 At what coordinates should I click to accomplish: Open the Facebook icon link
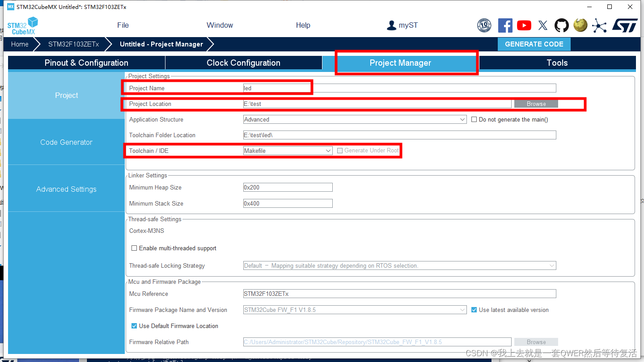point(505,25)
